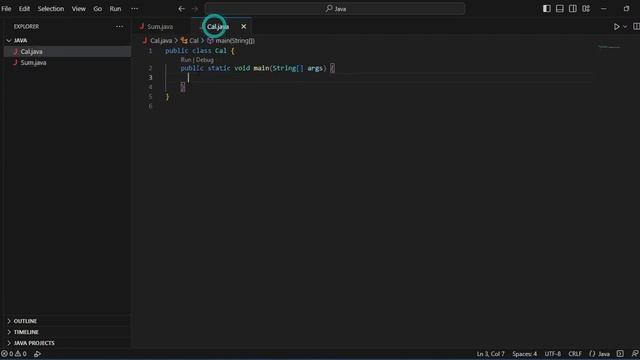Click the status bar icon at far right end
This screenshot has width=640, height=360.
635,354
